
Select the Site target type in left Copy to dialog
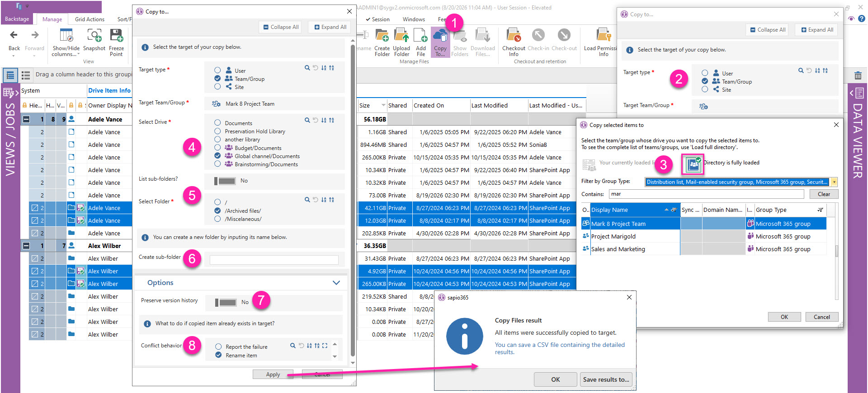tap(217, 87)
